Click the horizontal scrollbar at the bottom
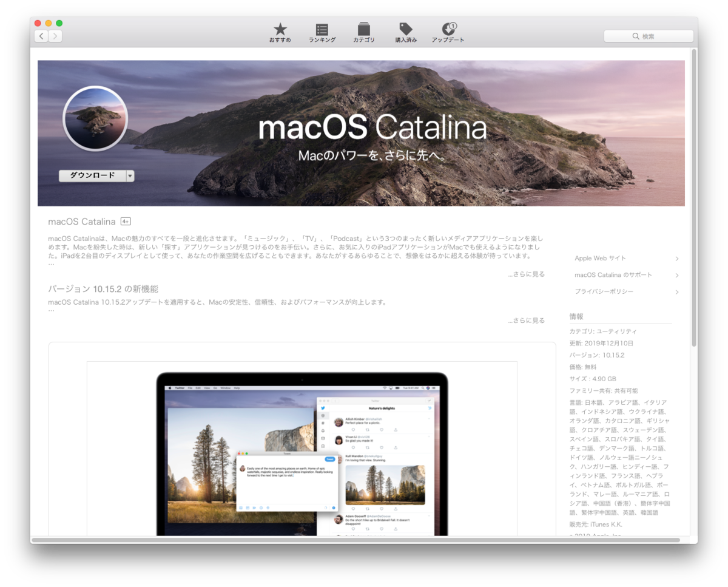Viewport: 728px width, 587px height. 356,540
